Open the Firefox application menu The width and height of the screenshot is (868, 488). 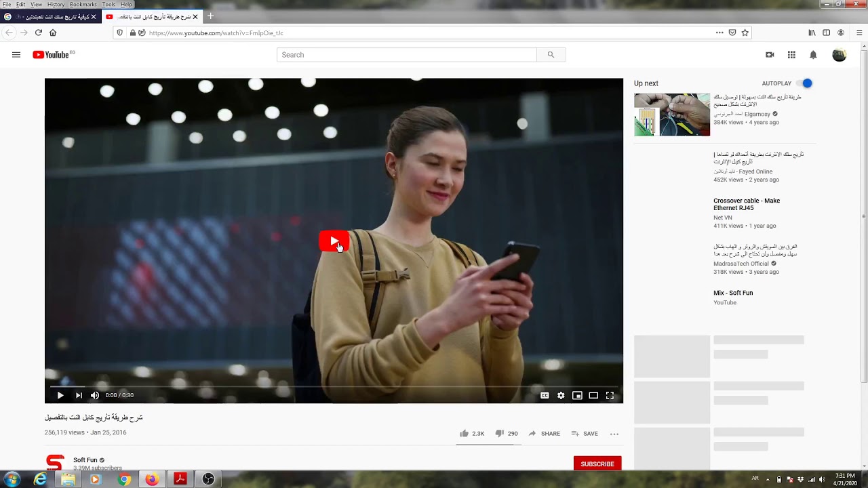tap(859, 33)
